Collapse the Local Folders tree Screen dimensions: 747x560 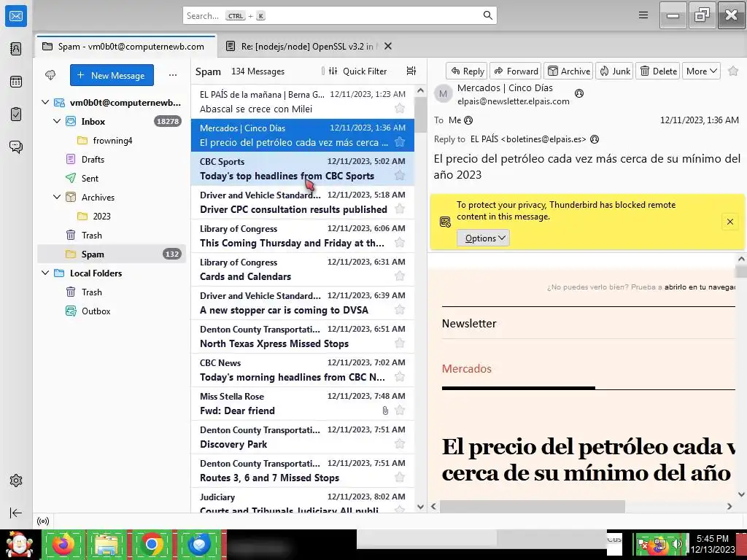pyautogui.click(x=45, y=273)
